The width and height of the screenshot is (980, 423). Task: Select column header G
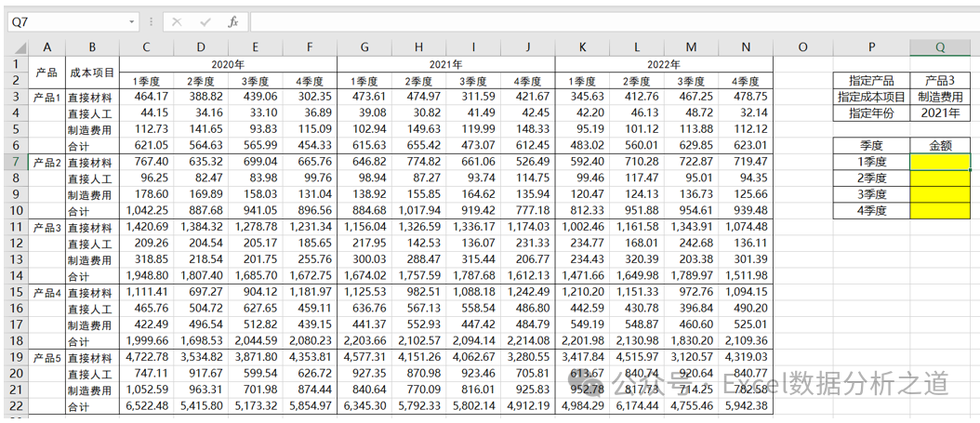pyautogui.click(x=364, y=48)
